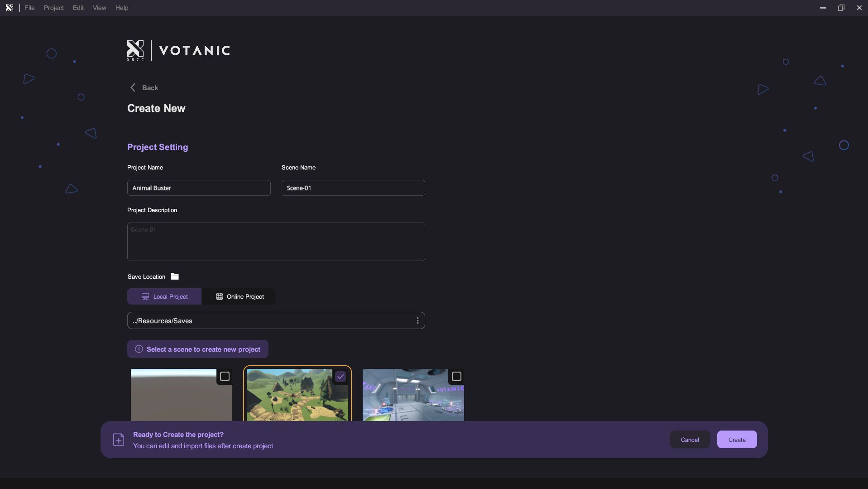868x489 pixels.
Task: Open the save path three-dot options menu
Action: [x=417, y=321]
